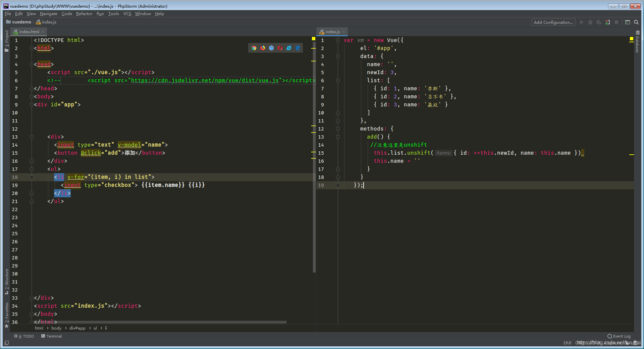Open the Run Anything window icon
This screenshot has height=349, width=644.
(x=628, y=22)
